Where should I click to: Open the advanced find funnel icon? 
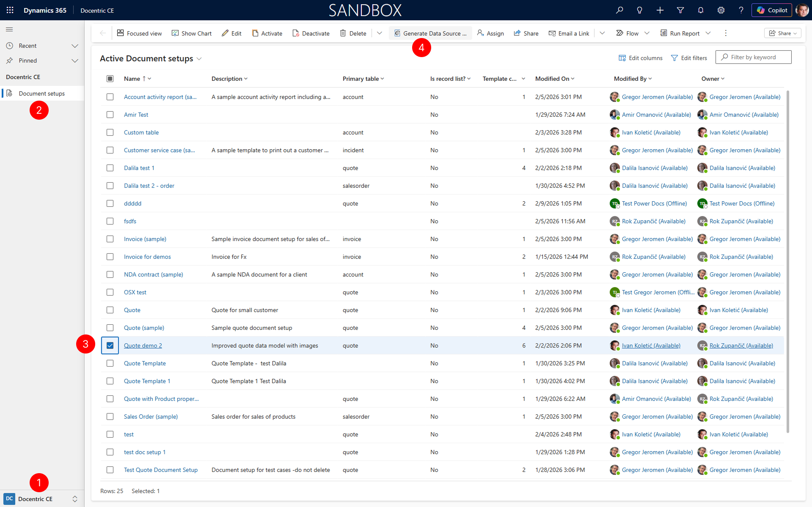click(x=680, y=10)
